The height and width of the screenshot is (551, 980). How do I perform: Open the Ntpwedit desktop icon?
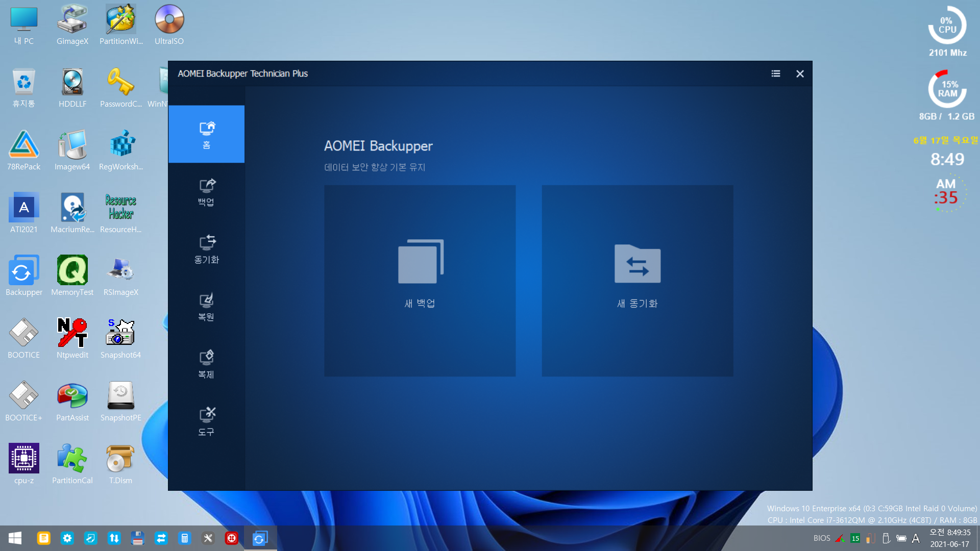point(72,339)
